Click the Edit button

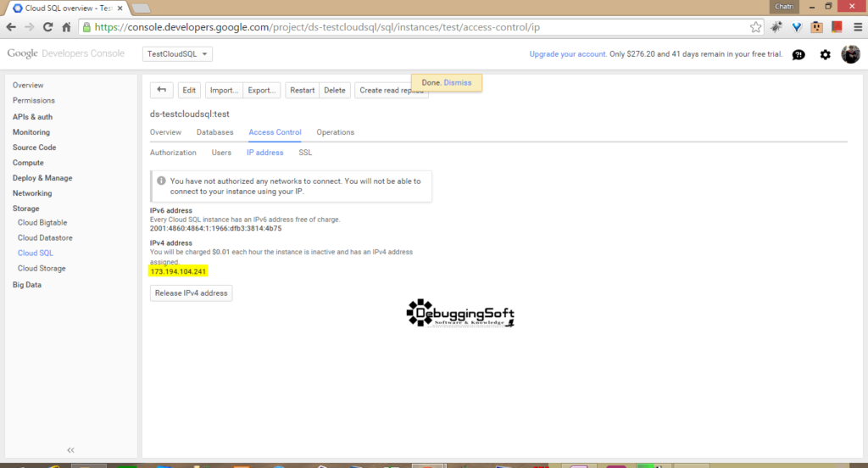(x=189, y=90)
